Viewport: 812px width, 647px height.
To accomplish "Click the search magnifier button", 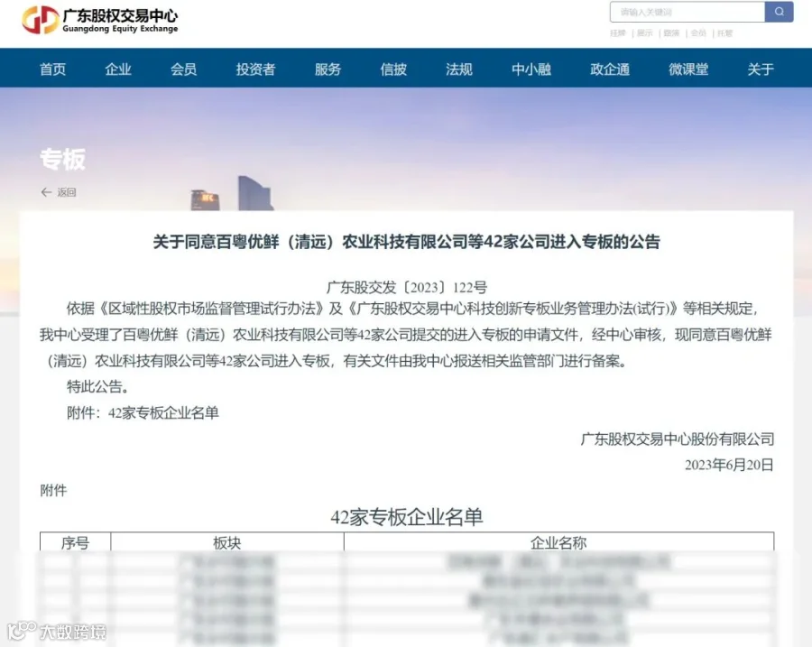I will [779, 12].
